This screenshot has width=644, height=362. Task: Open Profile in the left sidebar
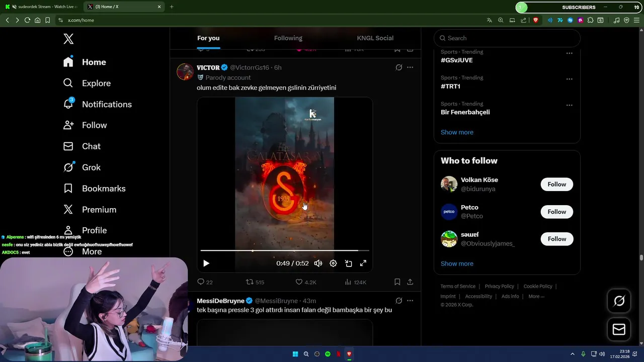85,230
